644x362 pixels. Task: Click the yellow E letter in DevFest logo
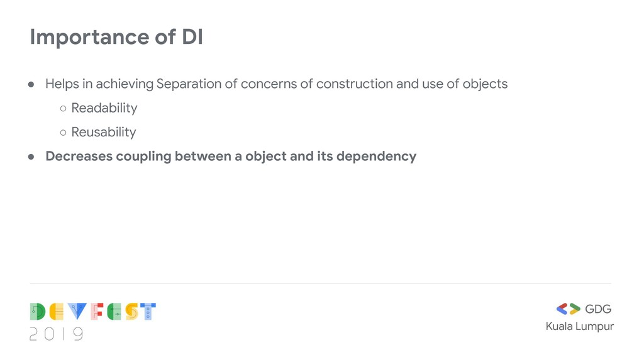pos(57,312)
